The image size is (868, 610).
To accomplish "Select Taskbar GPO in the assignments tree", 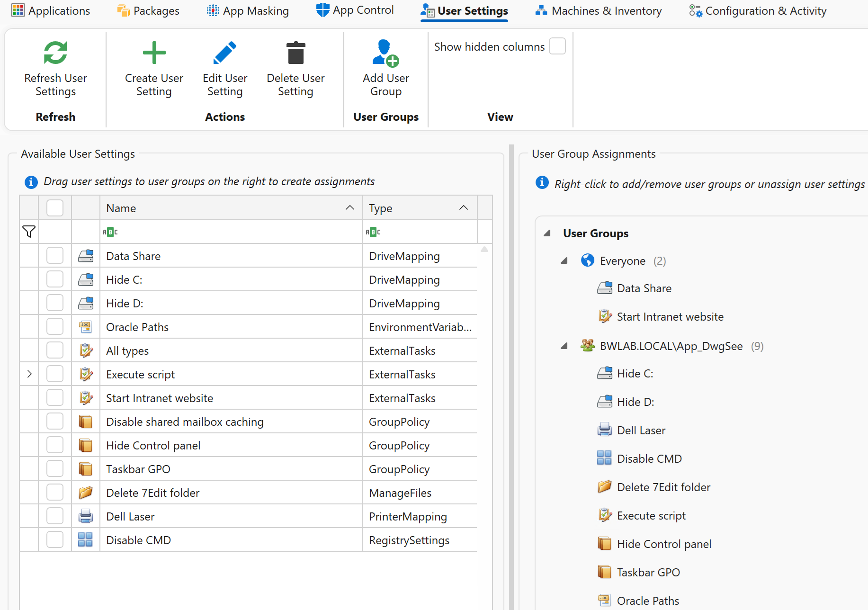I will click(x=648, y=573).
